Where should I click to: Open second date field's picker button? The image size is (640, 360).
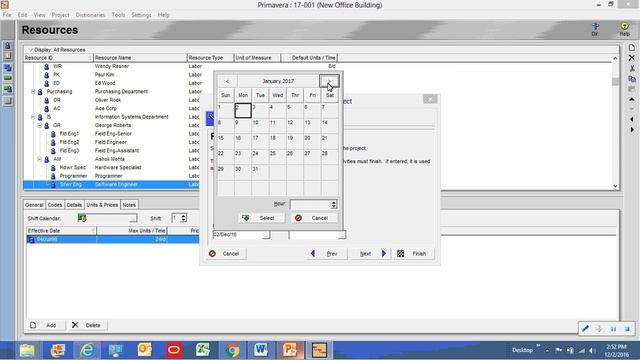click(x=342, y=235)
